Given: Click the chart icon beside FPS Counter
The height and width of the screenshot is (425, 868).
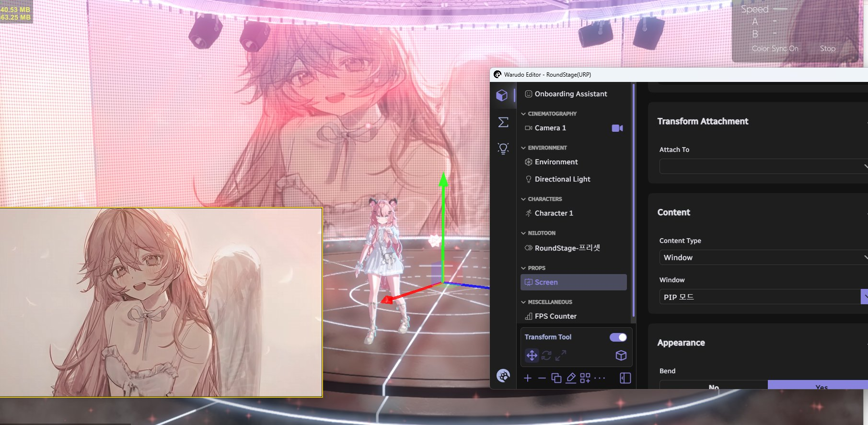Looking at the screenshot, I should [529, 316].
